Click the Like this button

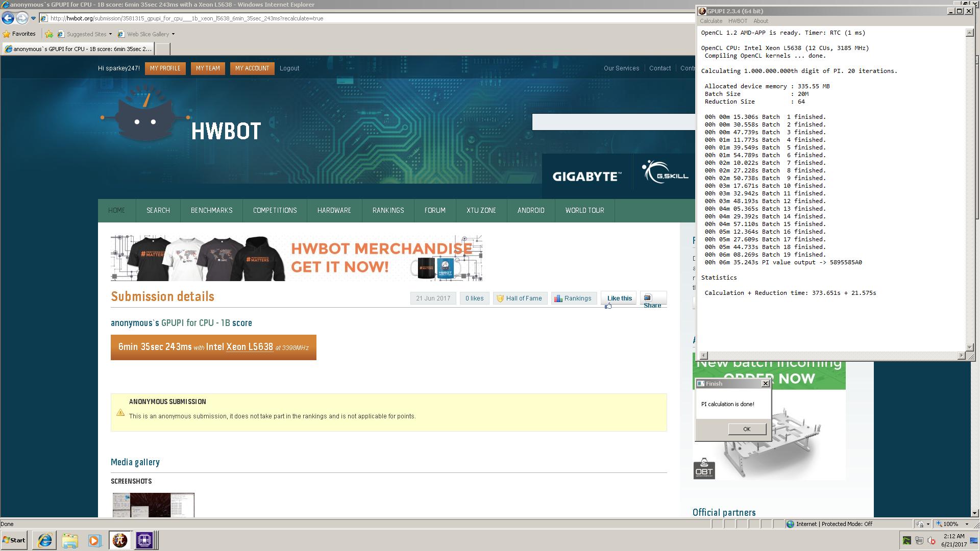click(619, 298)
